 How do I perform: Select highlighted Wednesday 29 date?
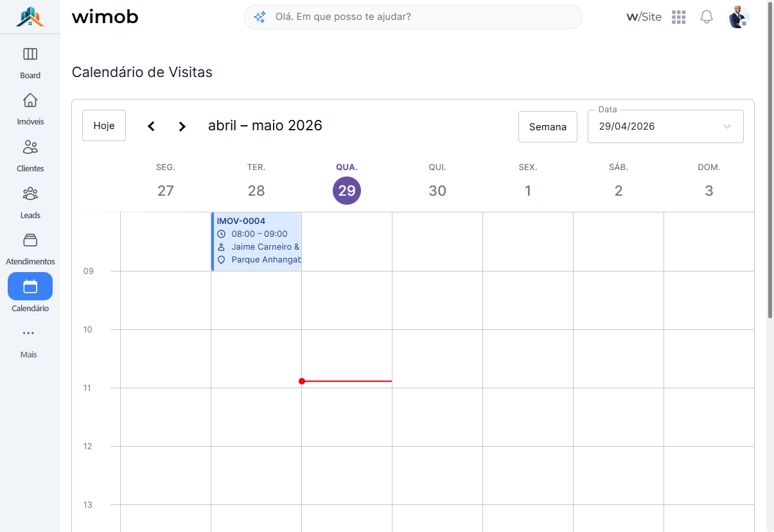click(x=347, y=191)
